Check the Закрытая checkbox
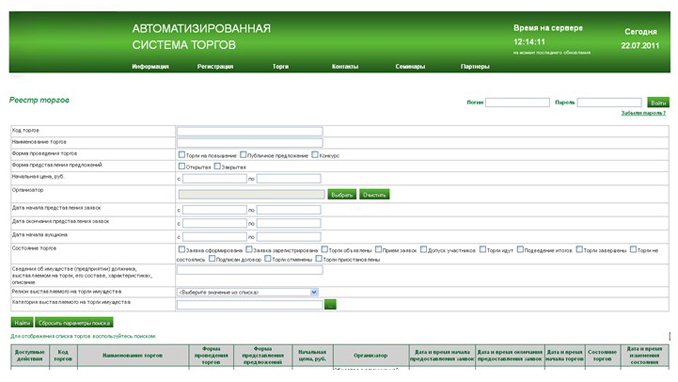This screenshot has width=678, height=382. tap(217, 166)
